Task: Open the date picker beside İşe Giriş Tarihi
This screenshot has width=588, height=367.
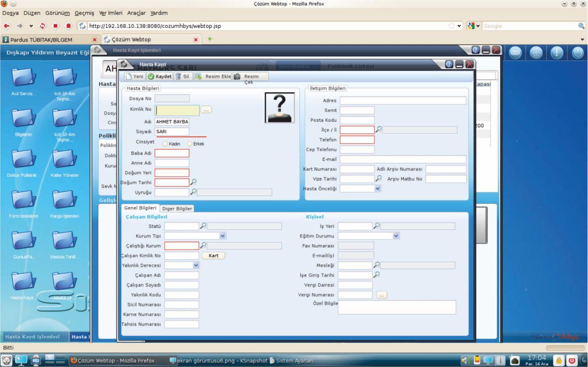Action: click(377, 275)
